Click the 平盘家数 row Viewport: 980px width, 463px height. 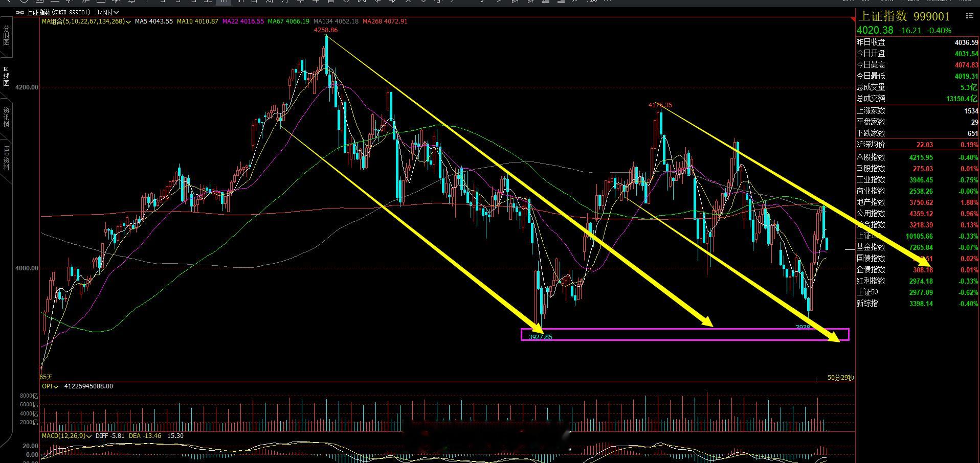click(918, 122)
